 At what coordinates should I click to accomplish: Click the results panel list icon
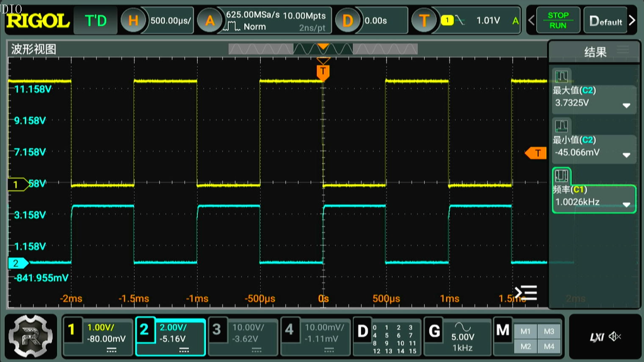(x=623, y=50)
